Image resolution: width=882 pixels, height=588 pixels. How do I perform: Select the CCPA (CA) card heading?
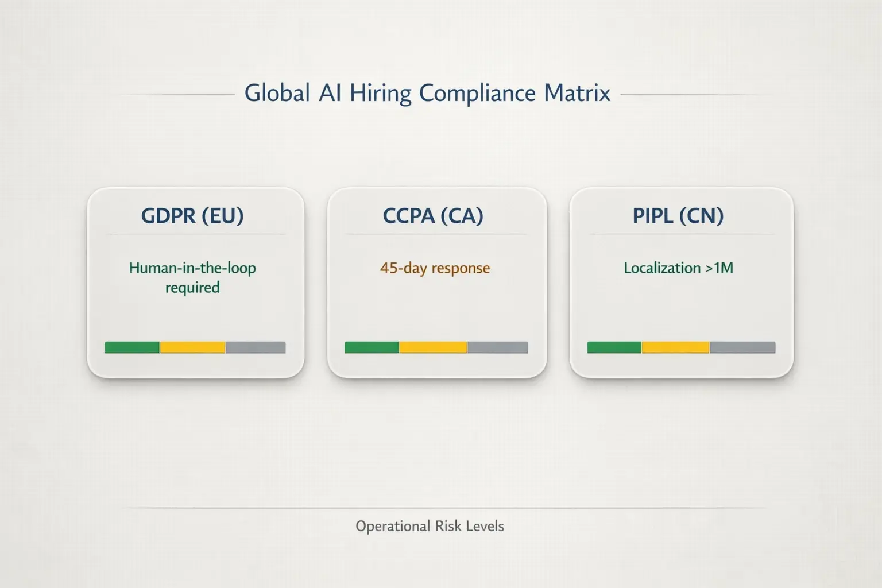point(433,216)
